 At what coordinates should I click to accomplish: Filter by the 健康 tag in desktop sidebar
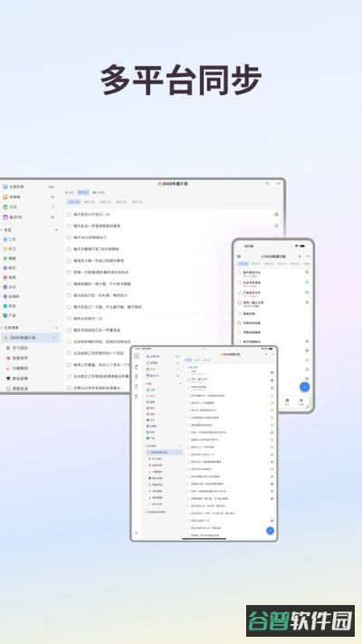(x=10, y=258)
